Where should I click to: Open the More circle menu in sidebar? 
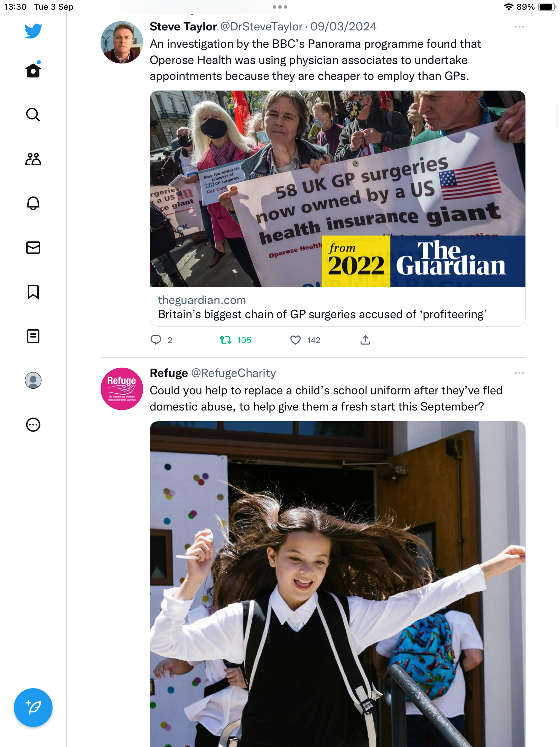click(x=33, y=425)
